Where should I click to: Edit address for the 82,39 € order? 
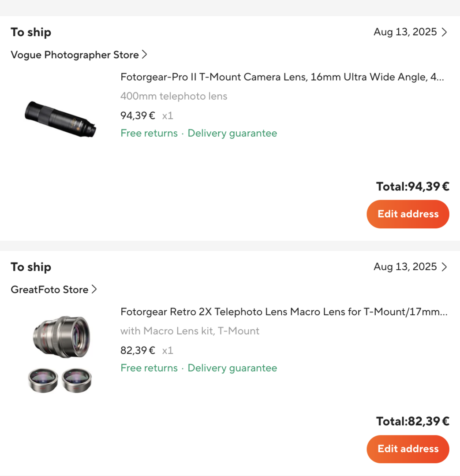(x=408, y=449)
